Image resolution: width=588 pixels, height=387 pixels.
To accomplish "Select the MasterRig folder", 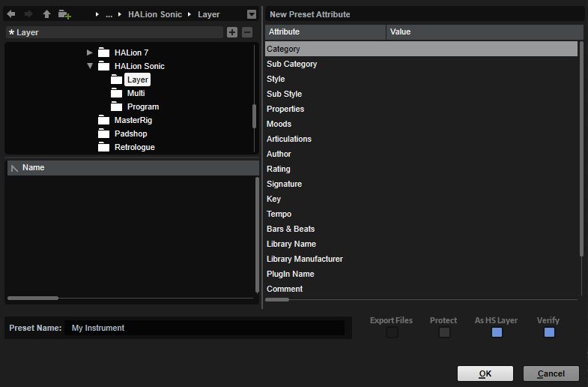I will tap(133, 120).
